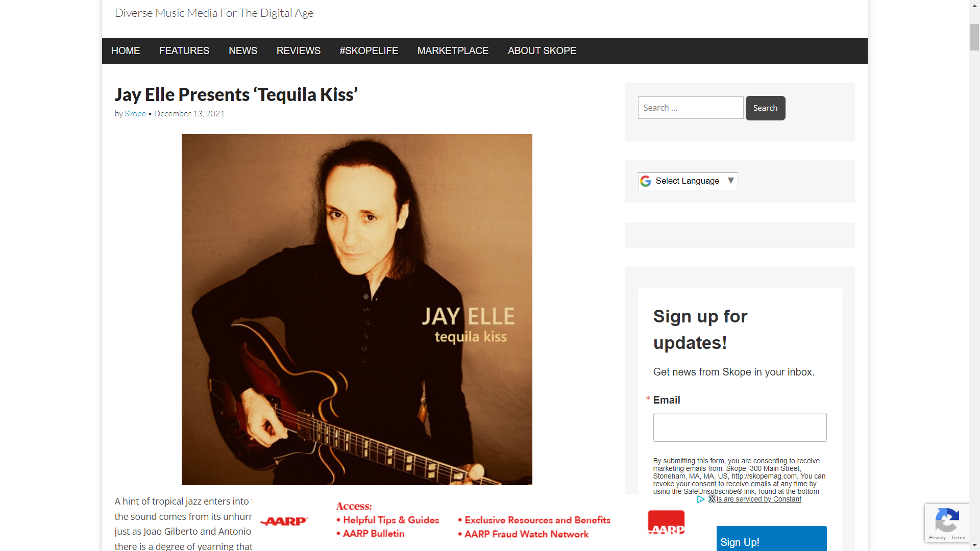
Task: Click the reCAPTCHA badge icon
Action: point(947,521)
